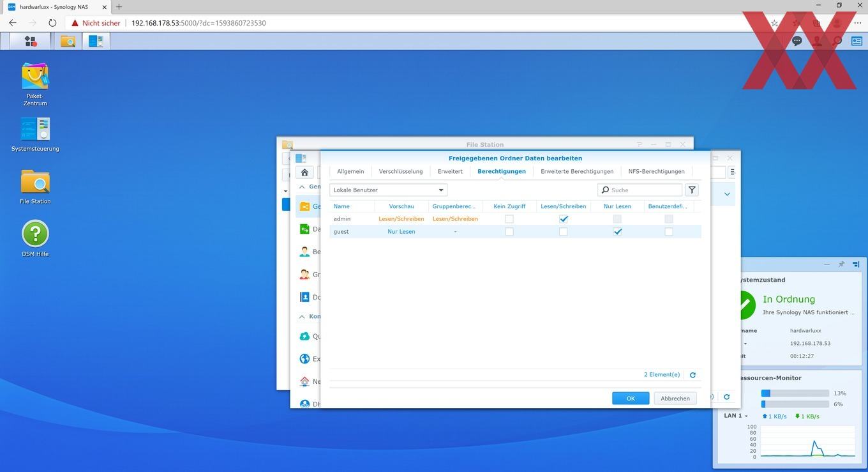Open DSM notifications speech-bubble icon
This screenshot has height=472, width=868.
coord(797,41)
